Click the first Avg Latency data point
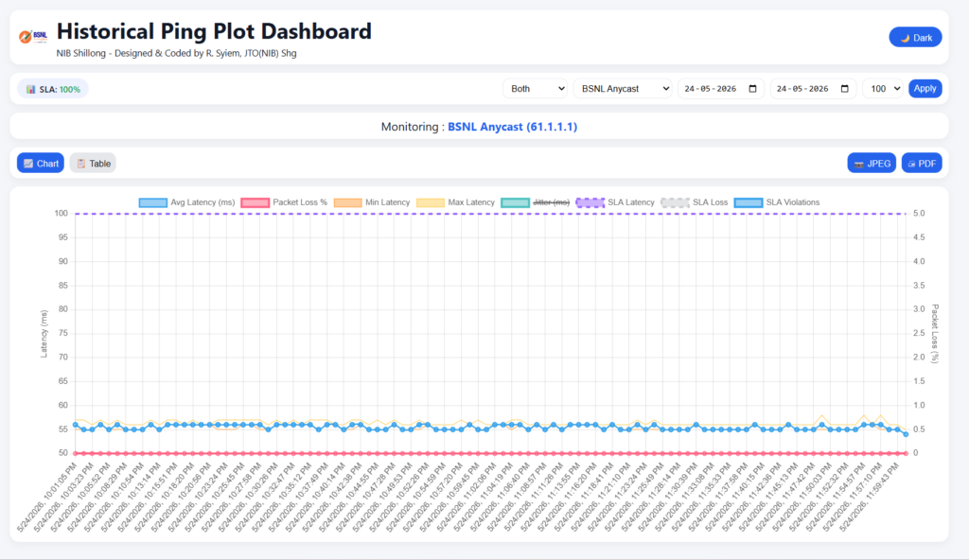Viewport: 969px width, 560px height. point(76,425)
